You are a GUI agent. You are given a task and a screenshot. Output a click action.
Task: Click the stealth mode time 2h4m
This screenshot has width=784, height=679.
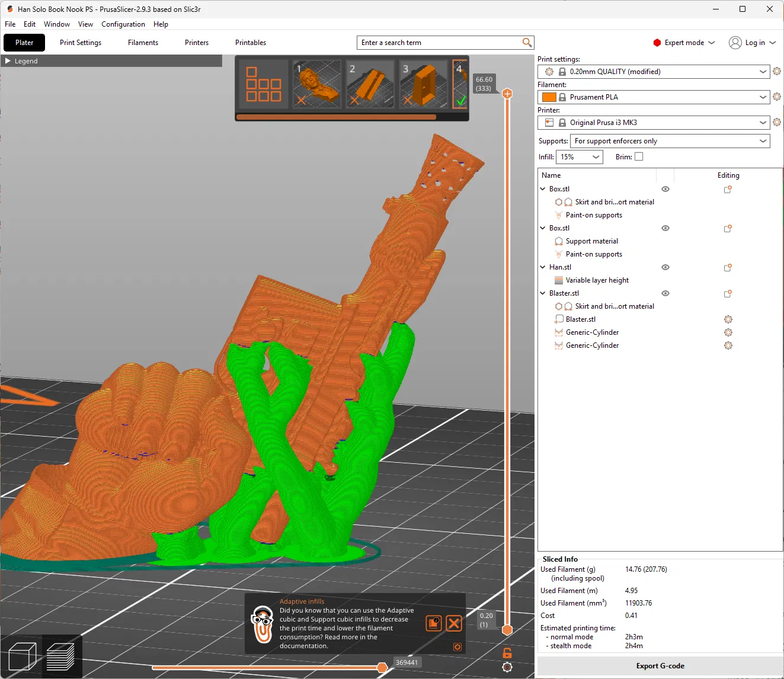pos(634,646)
